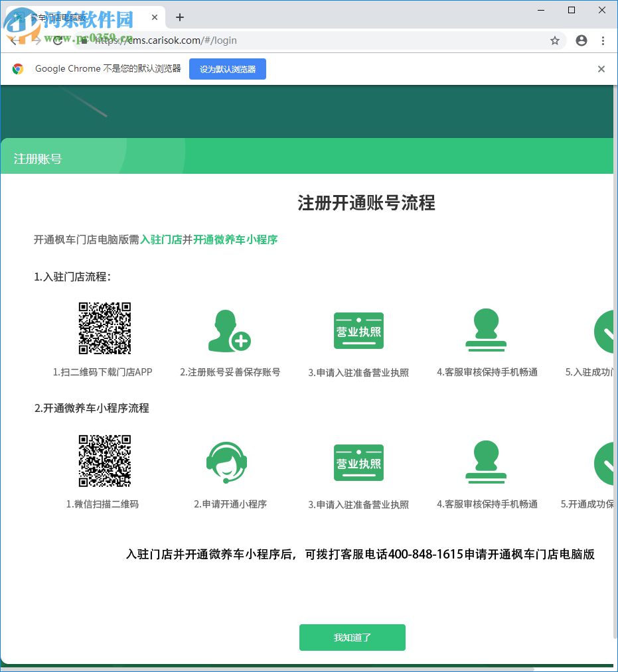The image size is (618, 672).
Task: Dismiss the default browser banner
Action: (x=601, y=69)
